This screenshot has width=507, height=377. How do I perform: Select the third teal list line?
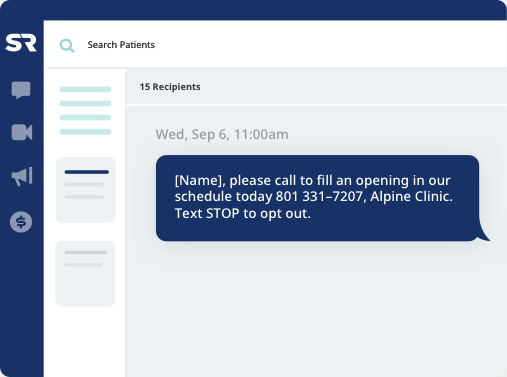click(x=85, y=117)
